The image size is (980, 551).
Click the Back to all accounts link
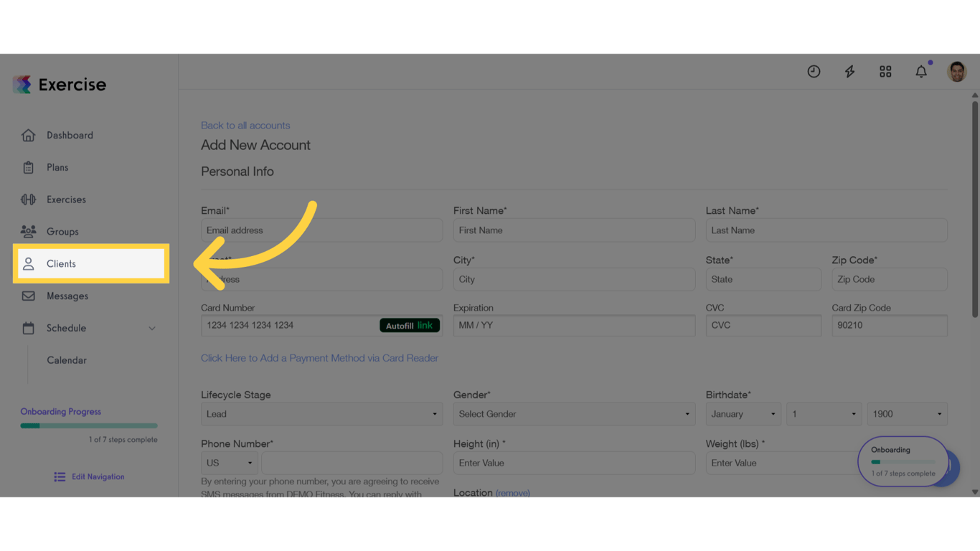tap(245, 125)
